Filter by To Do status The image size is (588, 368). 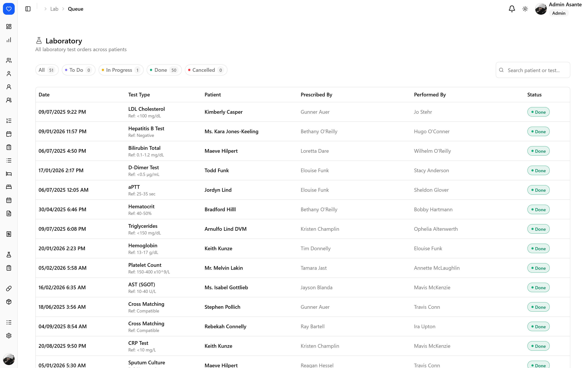[78, 70]
